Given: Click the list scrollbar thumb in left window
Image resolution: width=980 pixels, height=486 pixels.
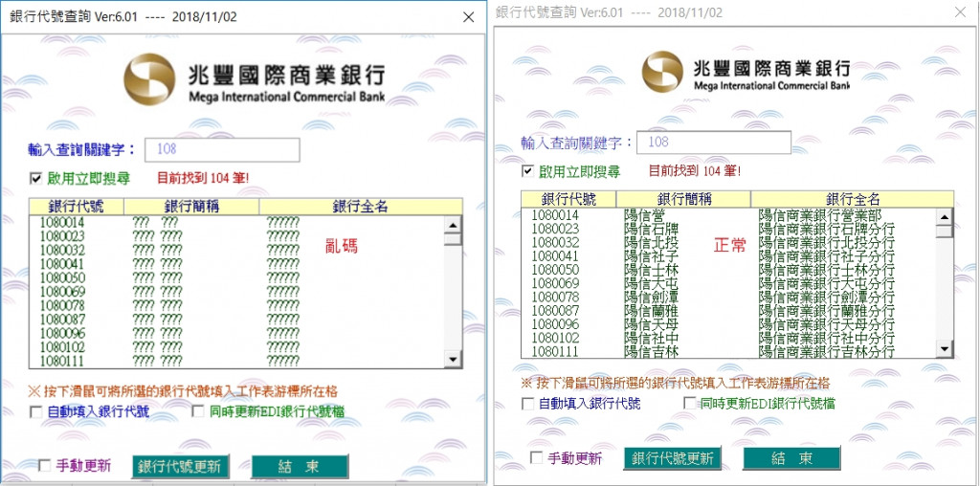Looking at the screenshot, I should [x=453, y=239].
